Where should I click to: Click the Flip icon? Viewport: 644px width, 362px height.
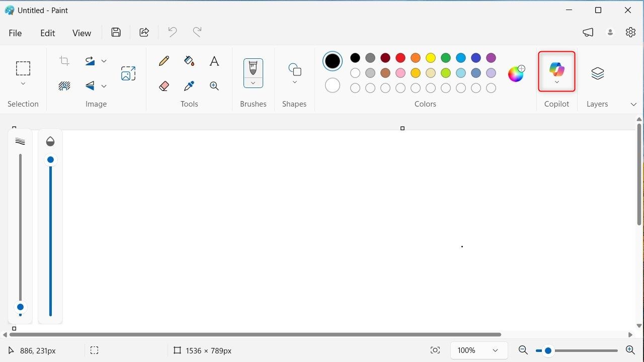click(90, 86)
